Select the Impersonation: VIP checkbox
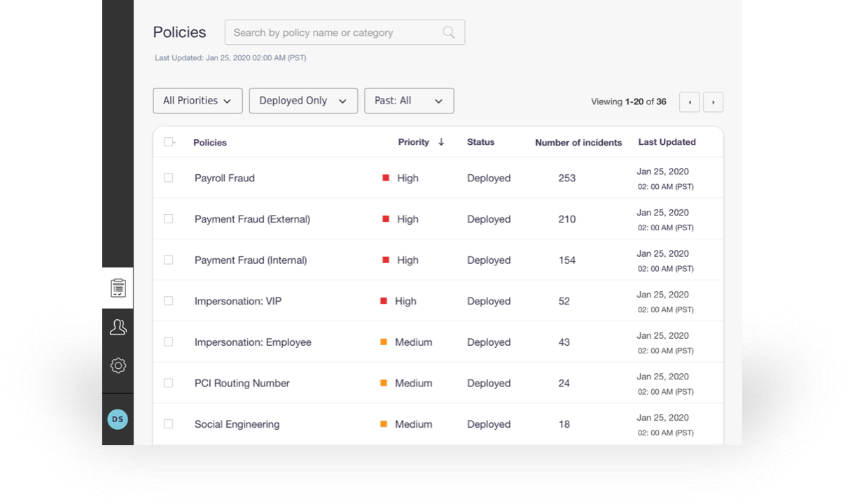The image size is (850, 504). (x=168, y=301)
